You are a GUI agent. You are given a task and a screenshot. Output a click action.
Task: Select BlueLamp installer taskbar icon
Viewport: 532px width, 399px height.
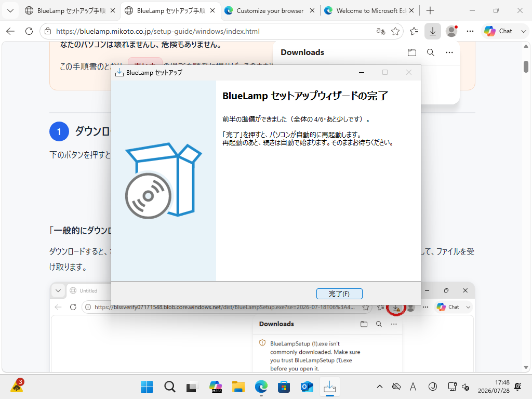click(x=330, y=387)
